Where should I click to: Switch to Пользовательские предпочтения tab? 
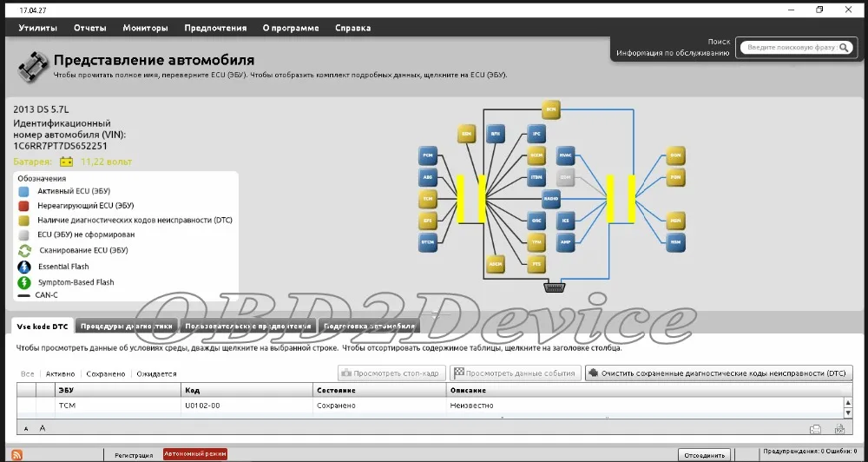click(248, 326)
